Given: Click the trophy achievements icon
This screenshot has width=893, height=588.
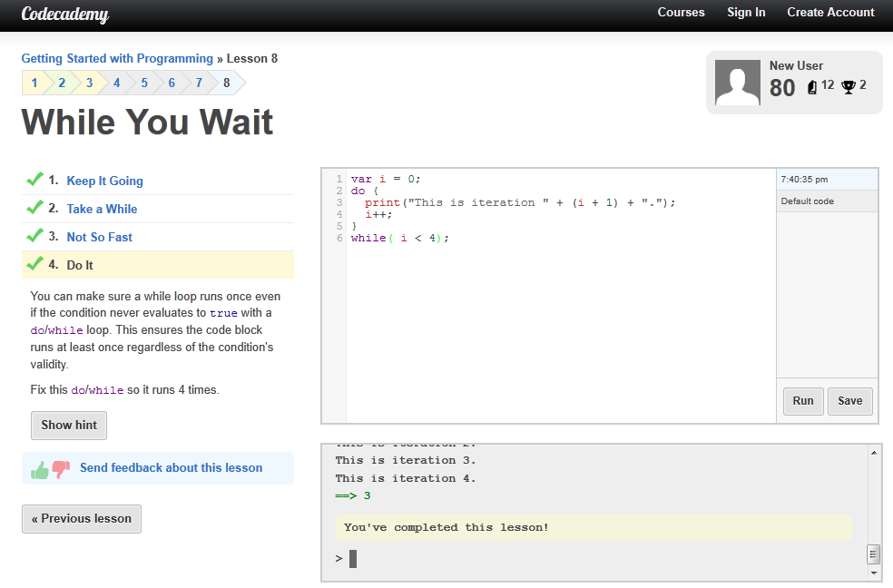Looking at the screenshot, I should point(849,86).
